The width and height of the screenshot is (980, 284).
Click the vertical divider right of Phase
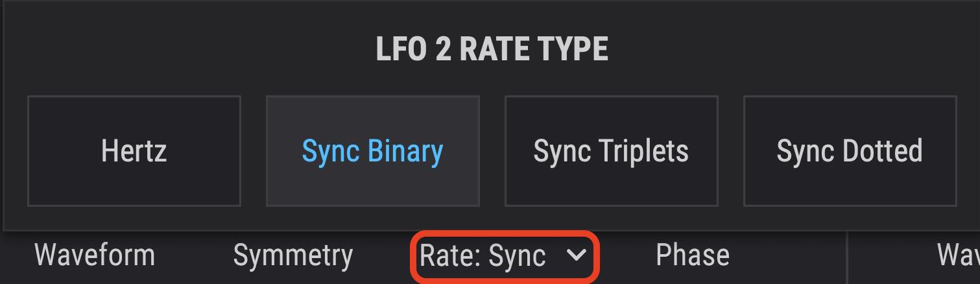(x=848, y=257)
